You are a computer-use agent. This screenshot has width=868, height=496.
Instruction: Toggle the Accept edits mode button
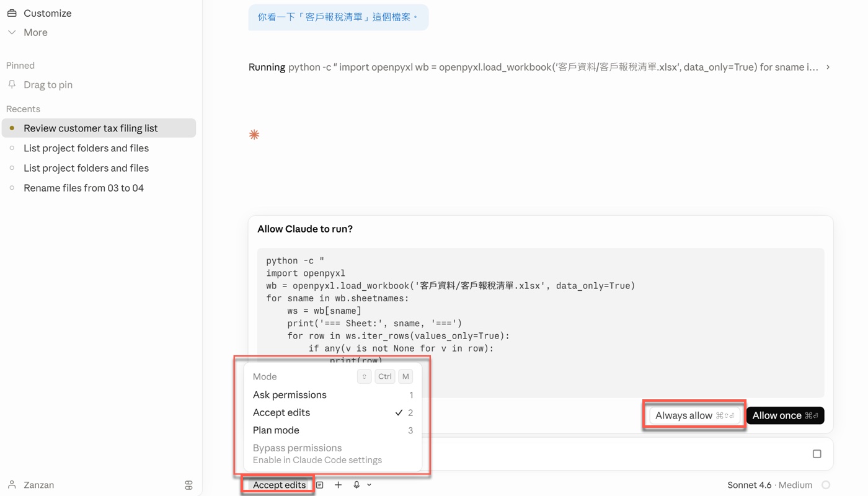pyautogui.click(x=279, y=485)
